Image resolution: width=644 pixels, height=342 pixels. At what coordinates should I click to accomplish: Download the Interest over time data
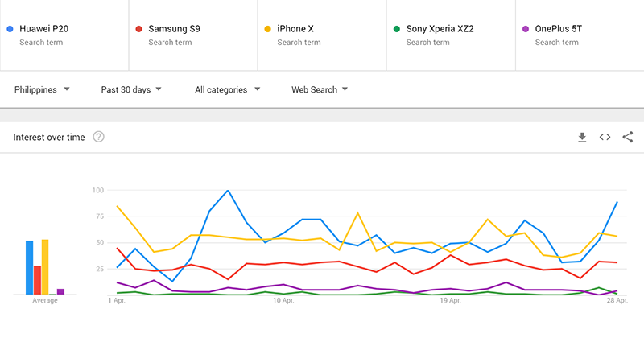[582, 138]
